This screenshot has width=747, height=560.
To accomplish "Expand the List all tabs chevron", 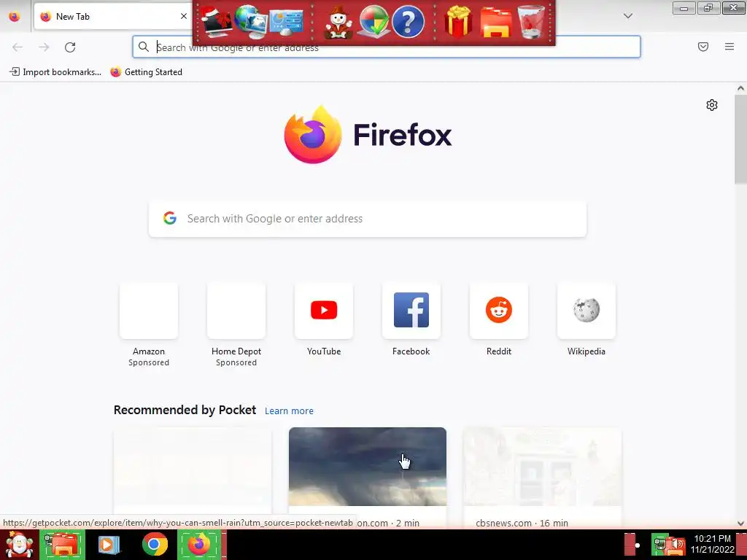I will click(x=628, y=16).
